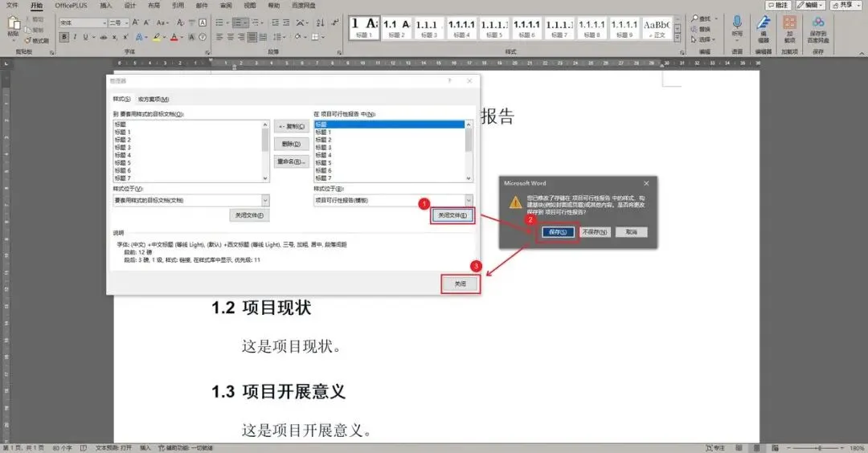Toggle Show/Hide paragraph marks

coord(334,22)
